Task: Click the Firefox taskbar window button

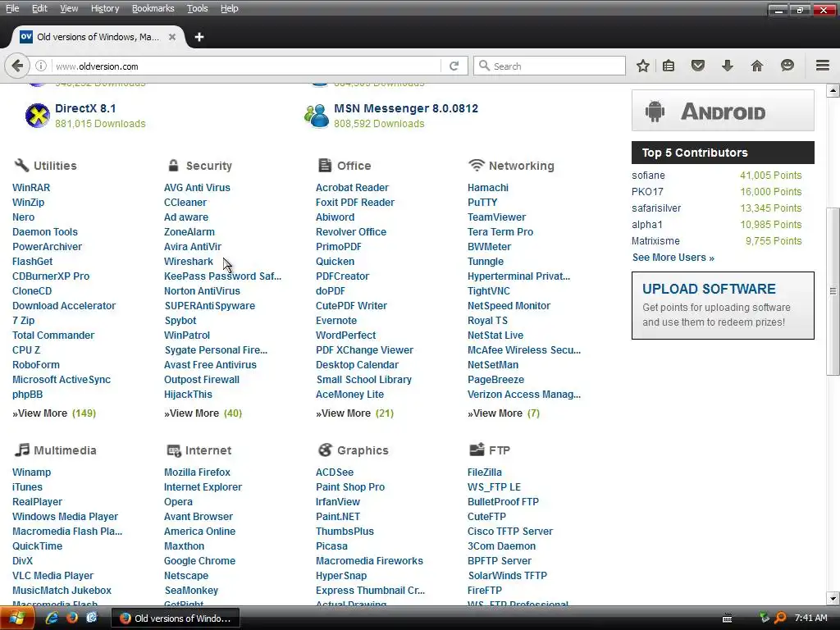Action: point(176,619)
